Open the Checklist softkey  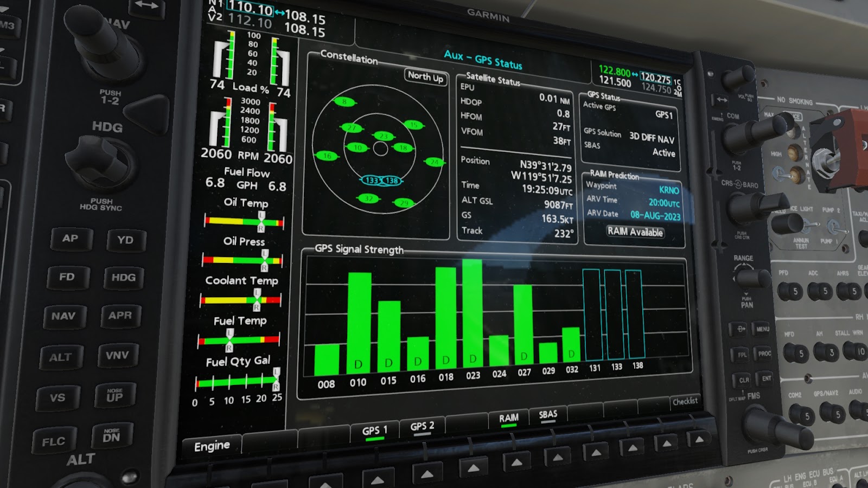click(685, 401)
